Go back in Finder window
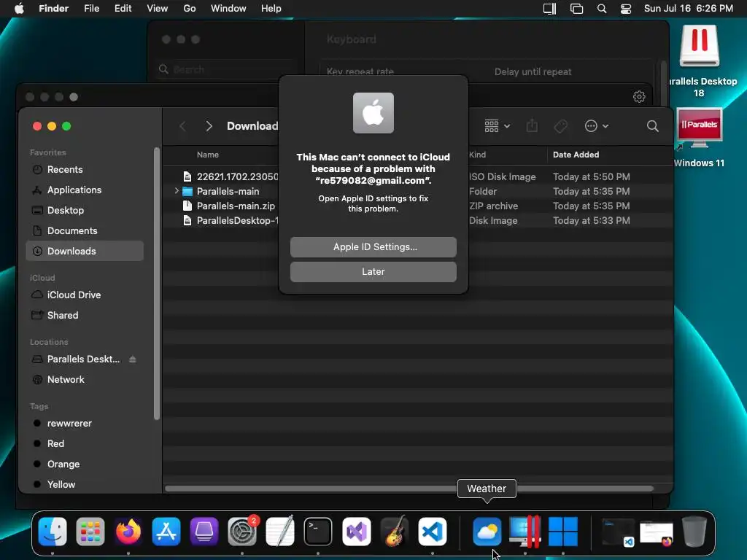The width and height of the screenshot is (747, 560). click(182, 126)
